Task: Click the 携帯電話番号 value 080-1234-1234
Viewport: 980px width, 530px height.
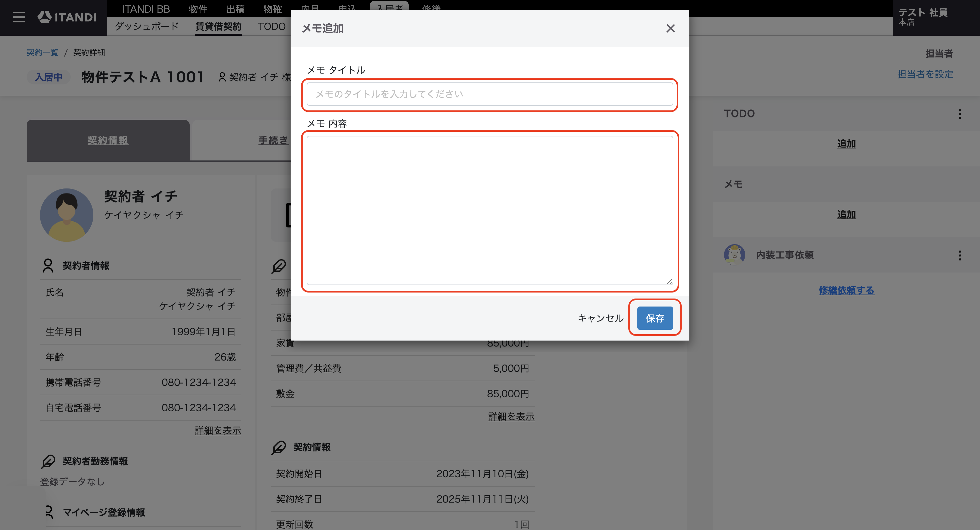Action: coord(199,383)
